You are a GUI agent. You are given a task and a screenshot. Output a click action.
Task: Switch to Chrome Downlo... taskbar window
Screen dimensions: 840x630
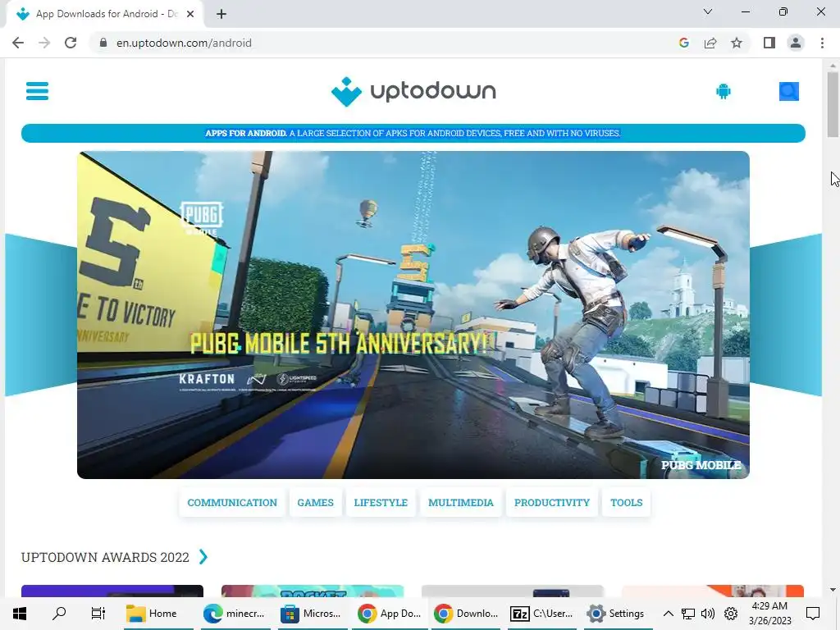(x=466, y=614)
